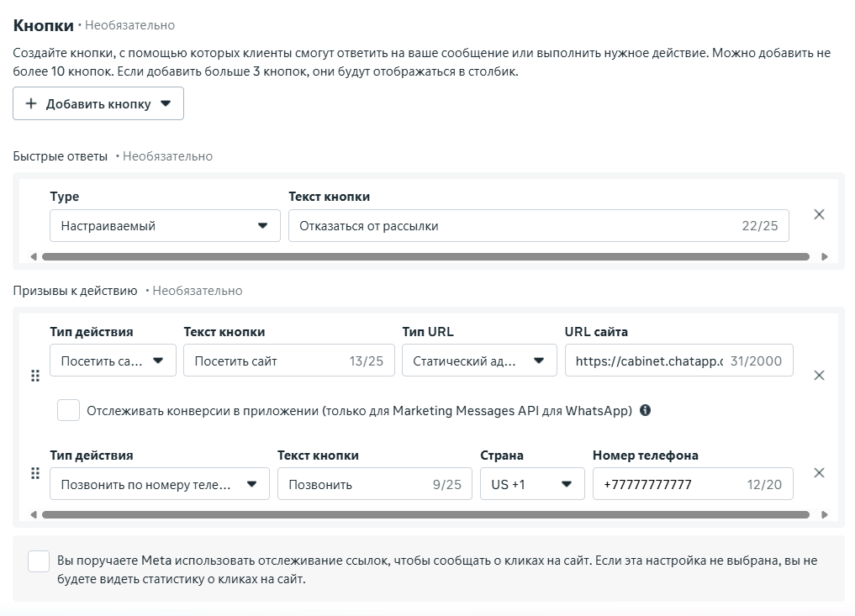Open action type dropdown for Visit site

113,361
